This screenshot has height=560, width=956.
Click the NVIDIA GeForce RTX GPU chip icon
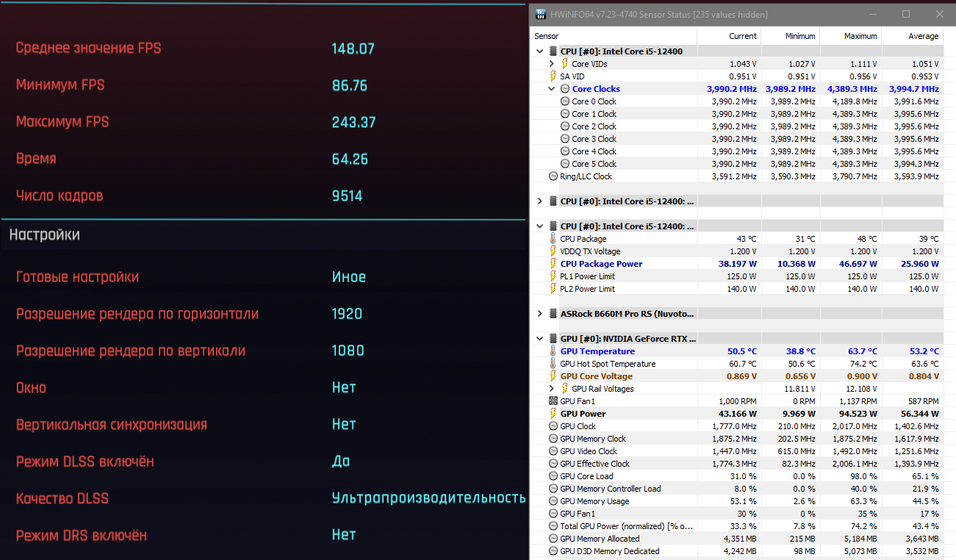(x=553, y=339)
